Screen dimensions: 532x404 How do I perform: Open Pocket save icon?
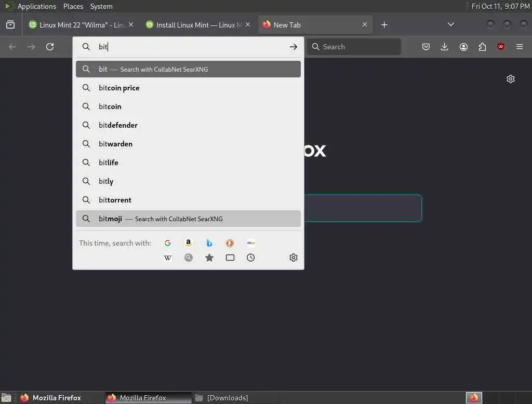[426, 46]
